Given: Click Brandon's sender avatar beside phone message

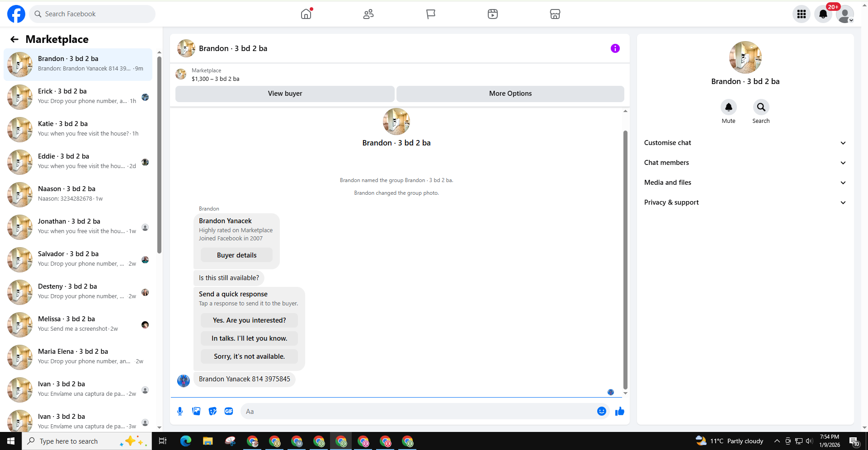Looking at the screenshot, I should click(x=184, y=380).
